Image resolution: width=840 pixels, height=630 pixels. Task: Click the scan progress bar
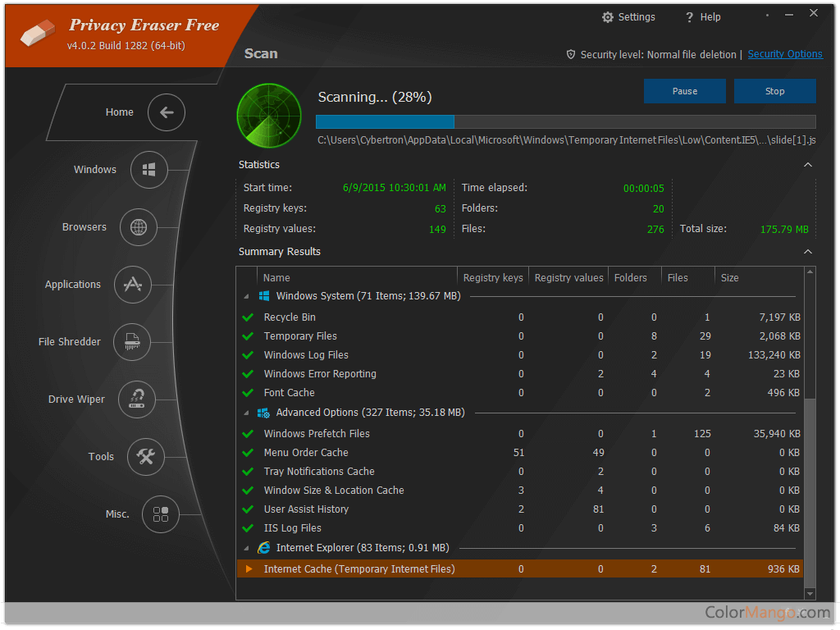(x=566, y=121)
